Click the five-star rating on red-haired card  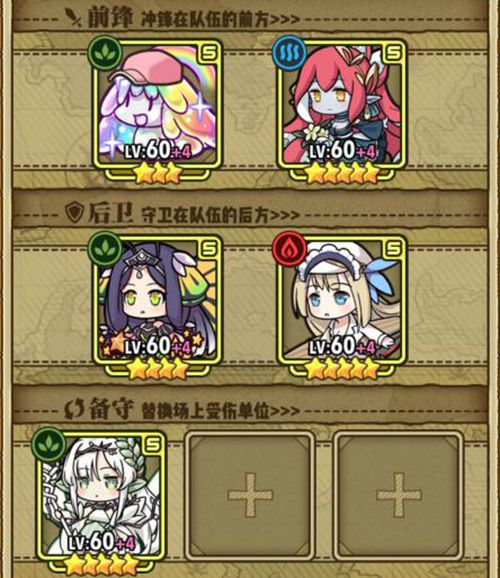pos(342,173)
